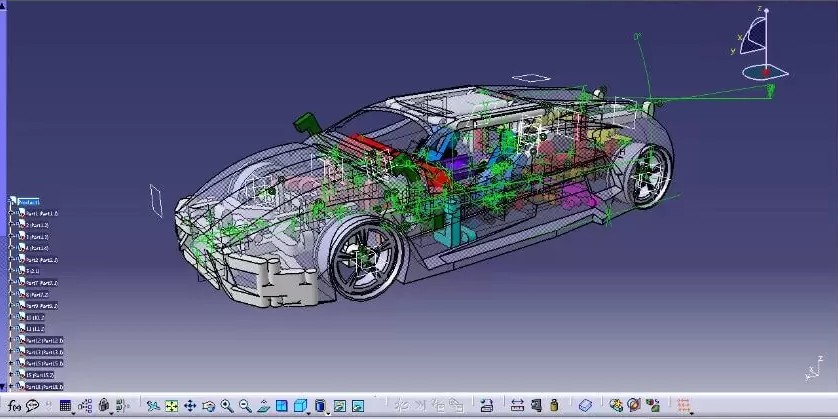Viewport: 838px width, 419px height.
Task: Select the Fit All In tool
Action: pos(171,406)
